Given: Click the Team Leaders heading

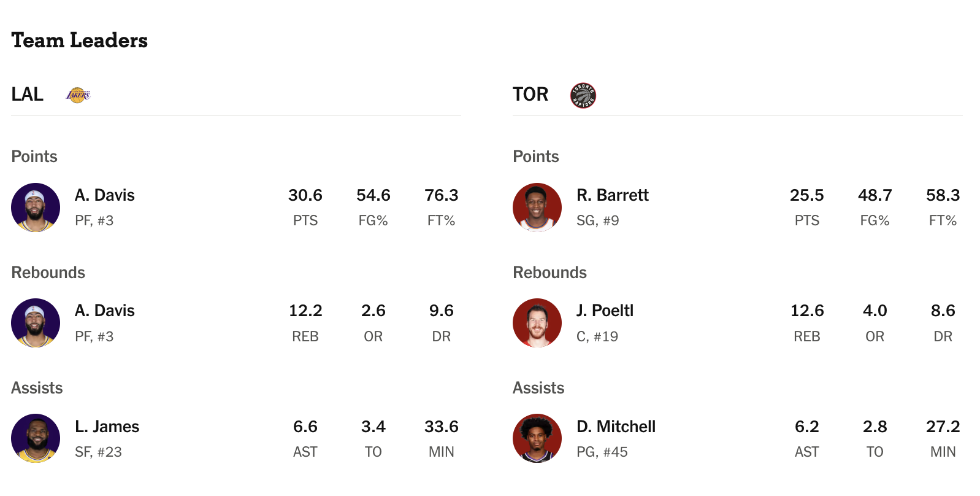Looking at the screenshot, I should [x=80, y=41].
